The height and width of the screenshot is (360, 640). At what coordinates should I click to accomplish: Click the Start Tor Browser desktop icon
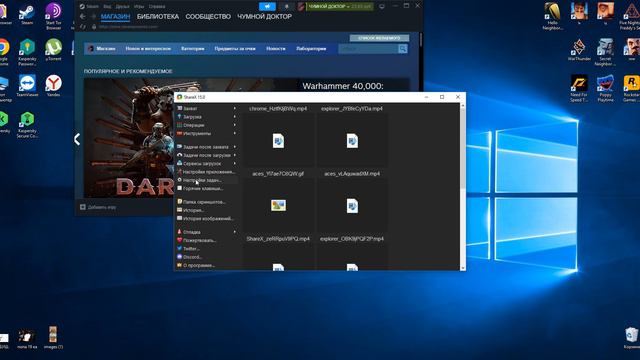click(53, 15)
